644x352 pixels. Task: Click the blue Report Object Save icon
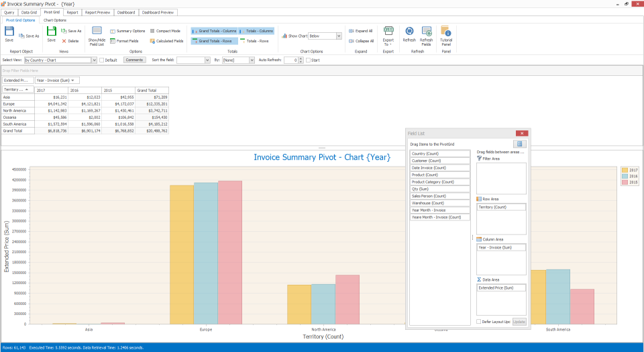coord(9,32)
